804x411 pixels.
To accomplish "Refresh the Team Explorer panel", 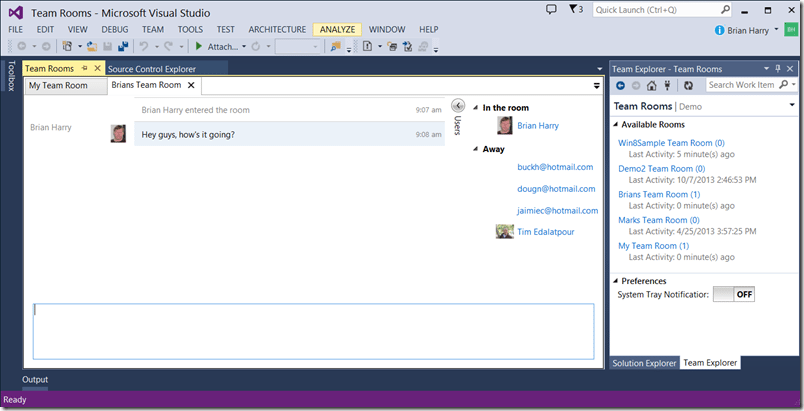I will pyautogui.click(x=688, y=86).
